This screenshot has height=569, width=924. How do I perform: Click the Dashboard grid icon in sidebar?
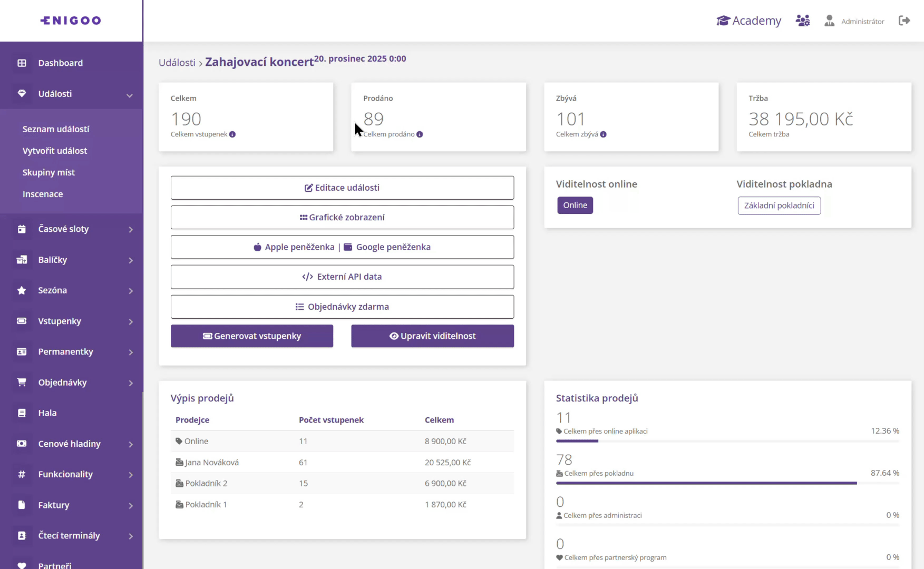click(x=22, y=63)
